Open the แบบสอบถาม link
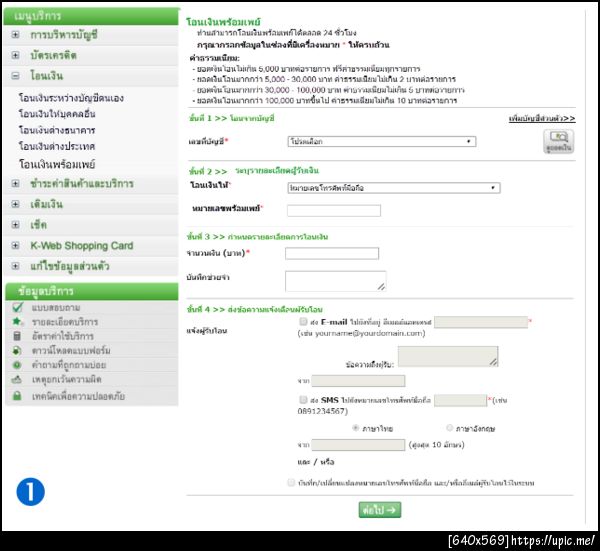Viewport: 600px width, 551px height. (56, 308)
